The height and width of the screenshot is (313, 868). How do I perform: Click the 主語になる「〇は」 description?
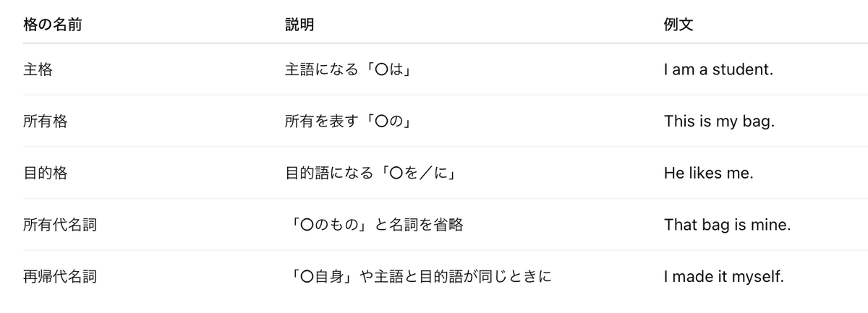coord(353,69)
